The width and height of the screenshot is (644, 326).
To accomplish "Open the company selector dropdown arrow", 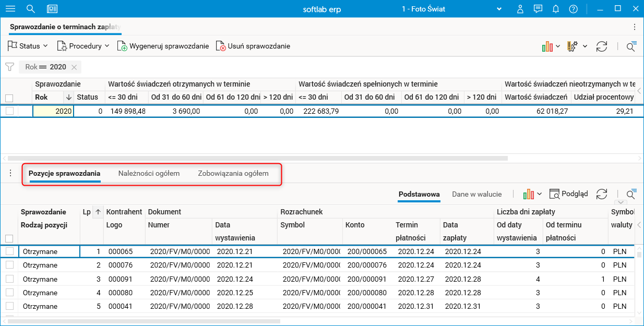I will [499, 9].
